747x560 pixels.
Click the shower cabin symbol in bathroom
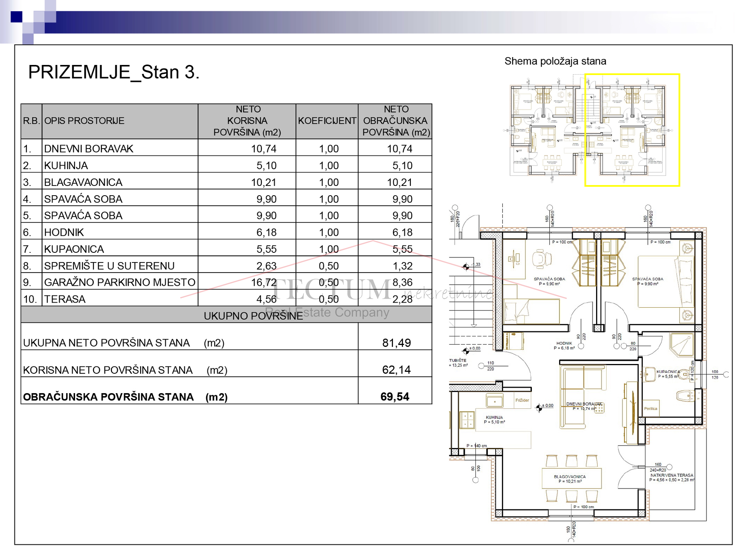682,345
